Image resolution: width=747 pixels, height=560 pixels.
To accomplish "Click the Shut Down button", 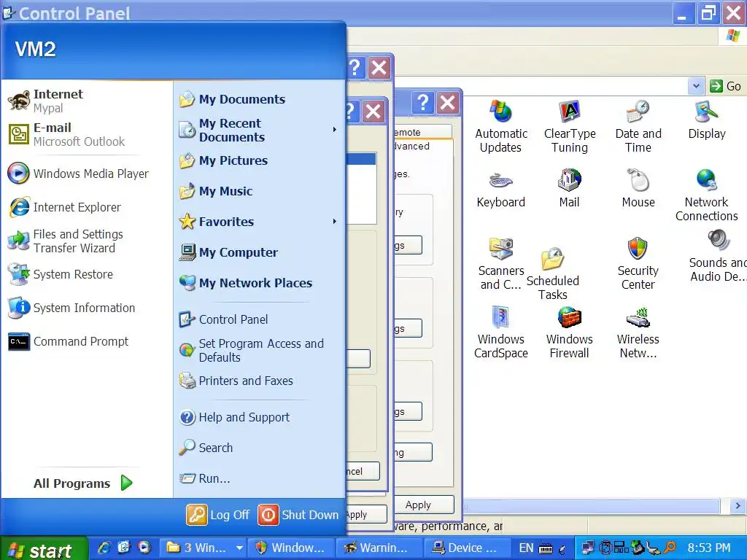I will click(x=298, y=515).
